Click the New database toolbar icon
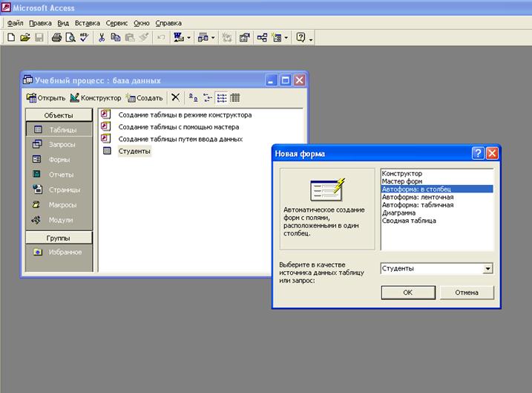532x393 pixels. (x=11, y=37)
